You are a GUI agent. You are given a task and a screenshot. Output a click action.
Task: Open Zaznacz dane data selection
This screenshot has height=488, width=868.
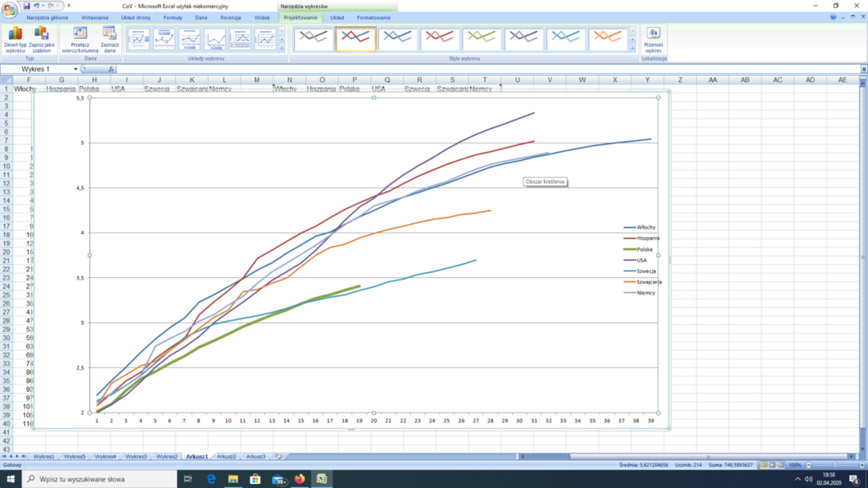(110, 40)
